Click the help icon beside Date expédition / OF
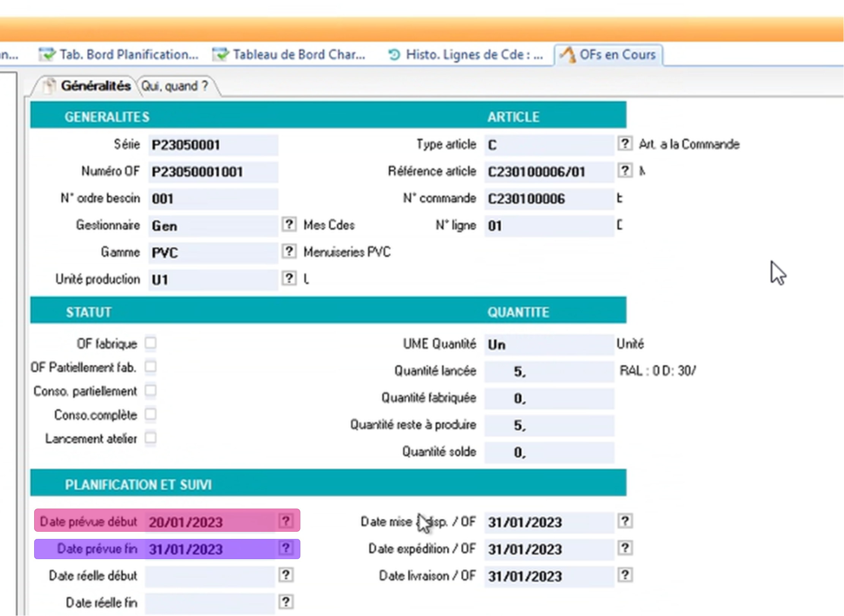Viewport: 844px width, 616px height. [x=625, y=548]
